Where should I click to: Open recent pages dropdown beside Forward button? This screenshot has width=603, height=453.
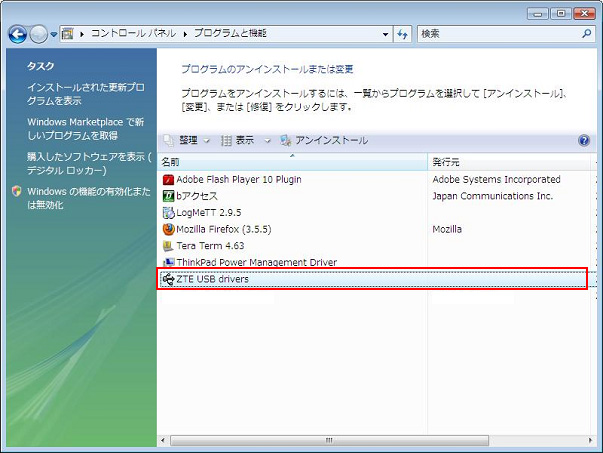54,35
